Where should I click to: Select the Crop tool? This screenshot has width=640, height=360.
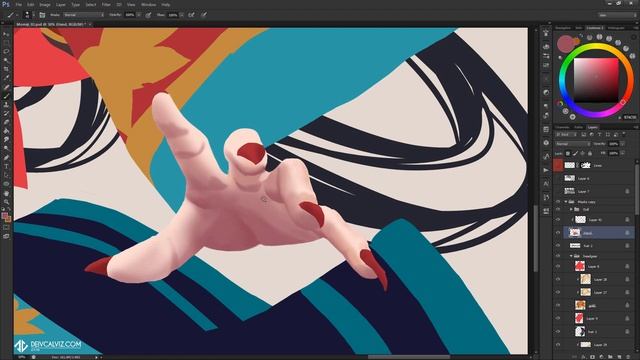[x=6, y=69]
